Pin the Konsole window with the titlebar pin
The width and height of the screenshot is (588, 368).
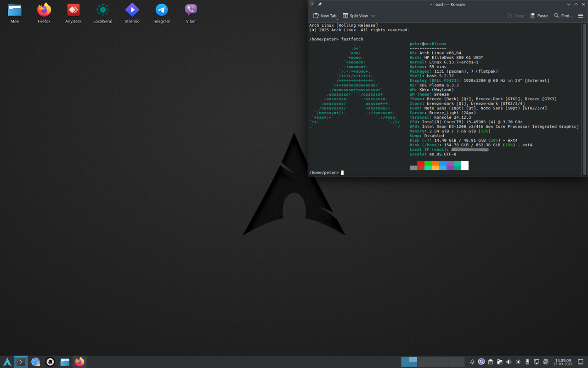pos(320,4)
